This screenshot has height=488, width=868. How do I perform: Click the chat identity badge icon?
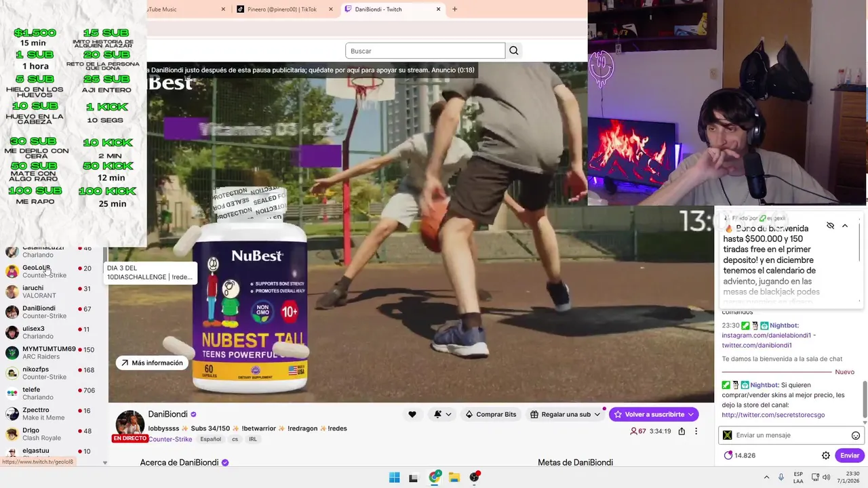pos(728,435)
